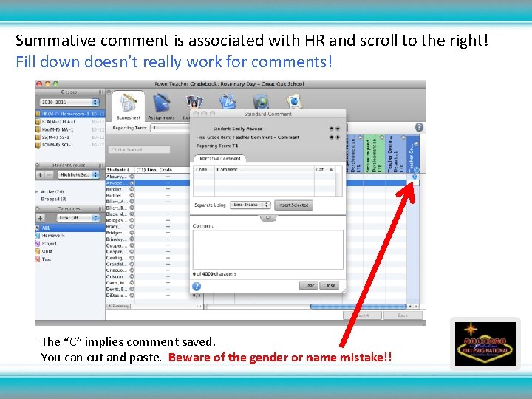532x399 pixels.
Task: Open the student photos toolbar icon
Action: coord(194,103)
